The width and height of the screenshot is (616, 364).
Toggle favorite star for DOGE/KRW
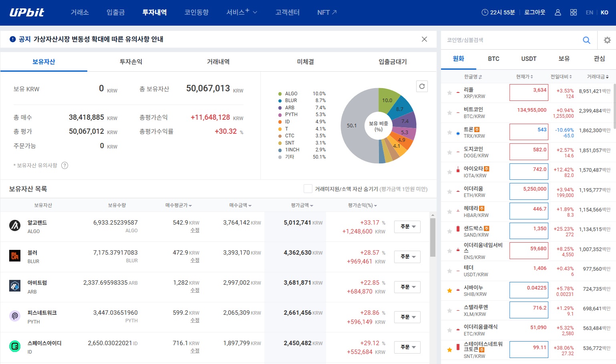tap(449, 152)
